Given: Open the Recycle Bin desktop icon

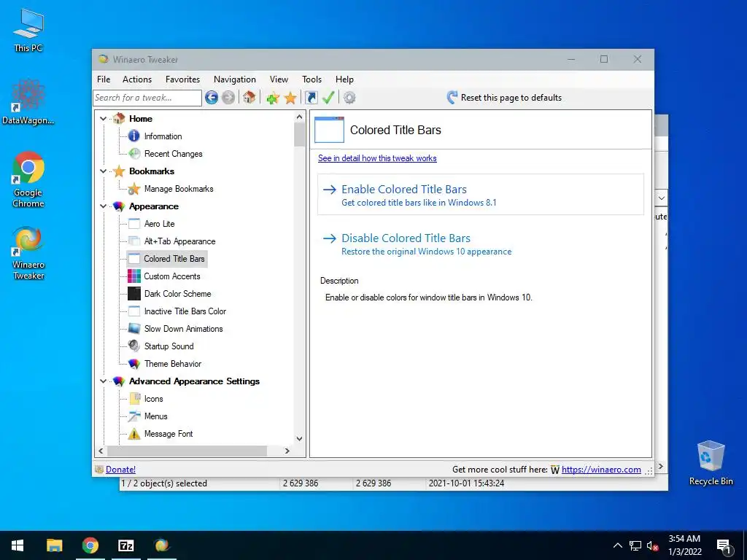Looking at the screenshot, I should pos(711,463).
